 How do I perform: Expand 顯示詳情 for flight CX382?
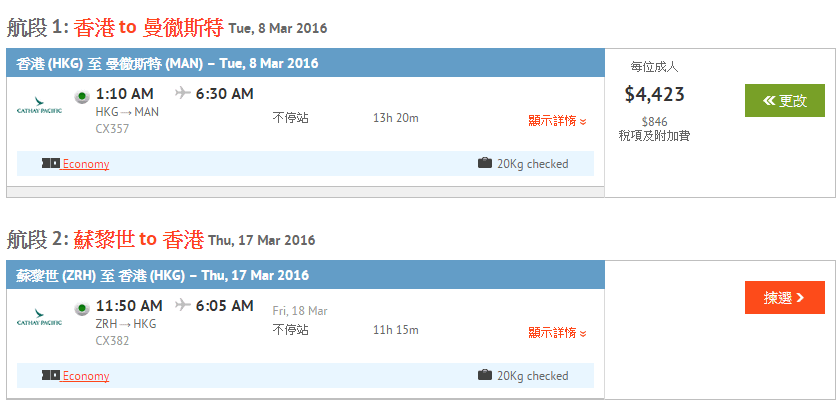[x=557, y=333]
